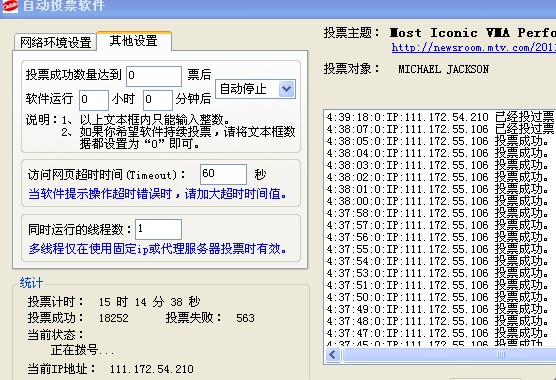Click the 分钟后 minutes input field

(158, 100)
